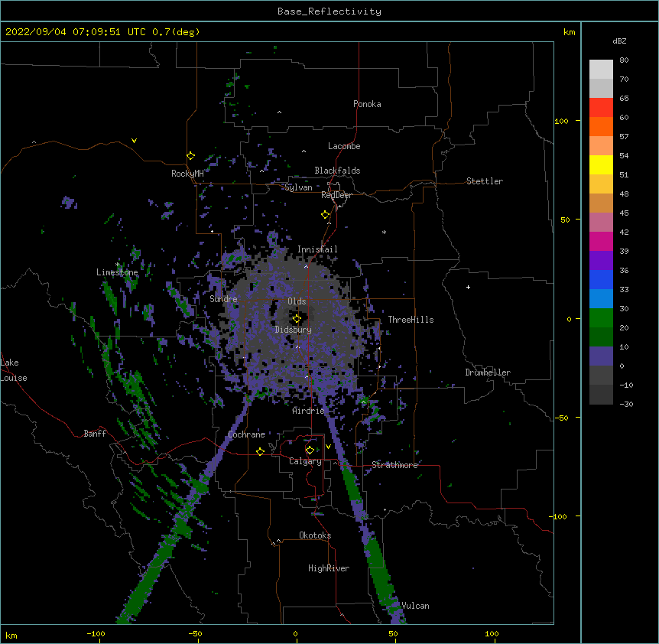Image resolution: width=659 pixels, height=644 pixels.
Task: Click the Sylvan label
Action: click(x=298, y=187)
